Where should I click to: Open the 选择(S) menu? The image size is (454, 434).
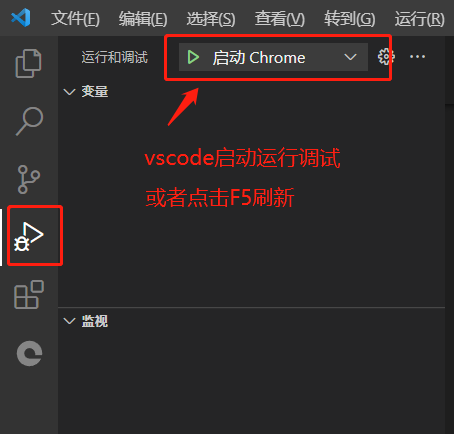211,18
